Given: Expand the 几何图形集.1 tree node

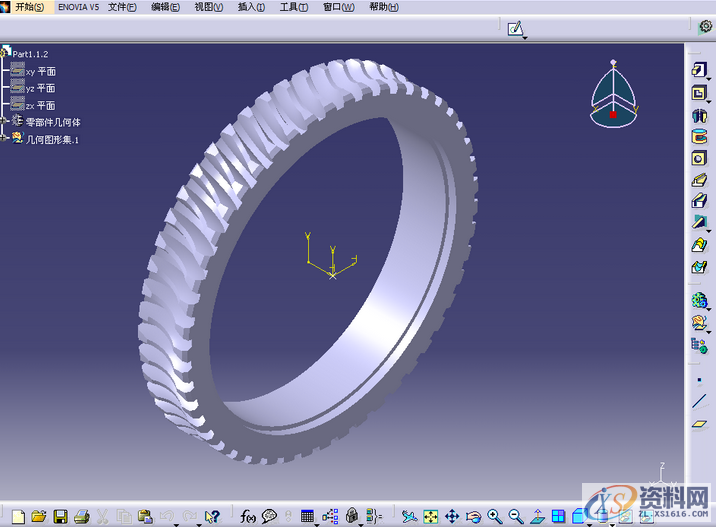Looking at the screenshot, I should coord(5,139).
